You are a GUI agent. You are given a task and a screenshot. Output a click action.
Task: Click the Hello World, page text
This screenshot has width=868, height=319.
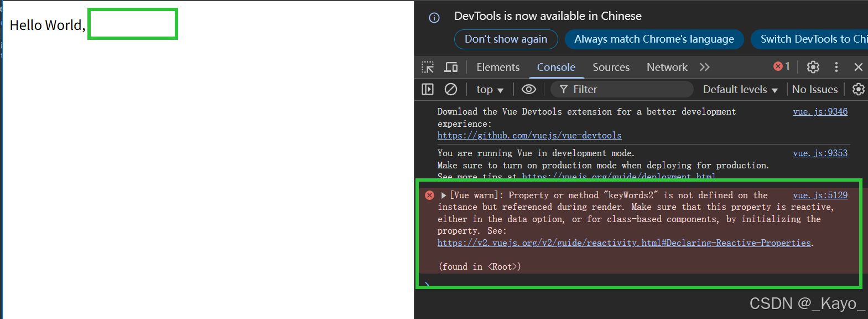48,25
